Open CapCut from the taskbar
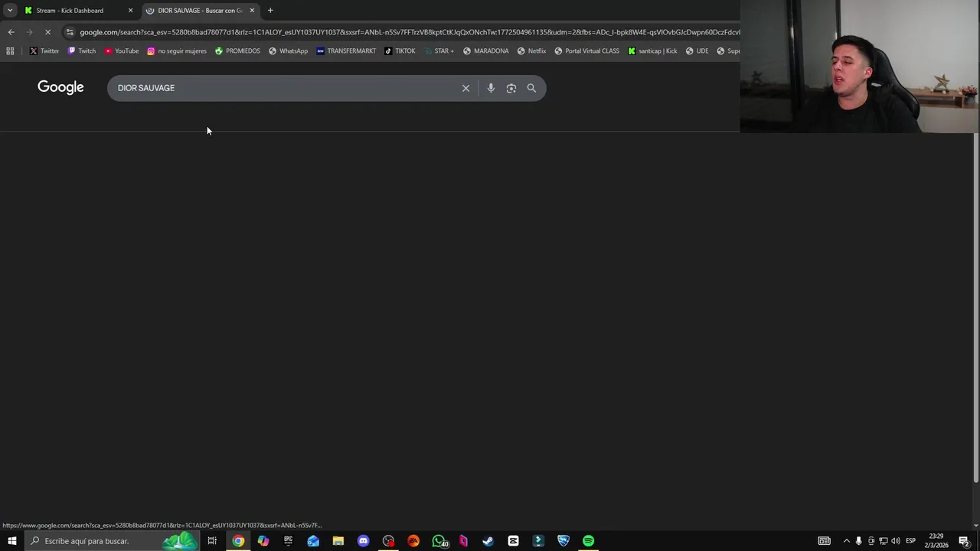Viewport: 980px width, 551px height. click(513, 541)
